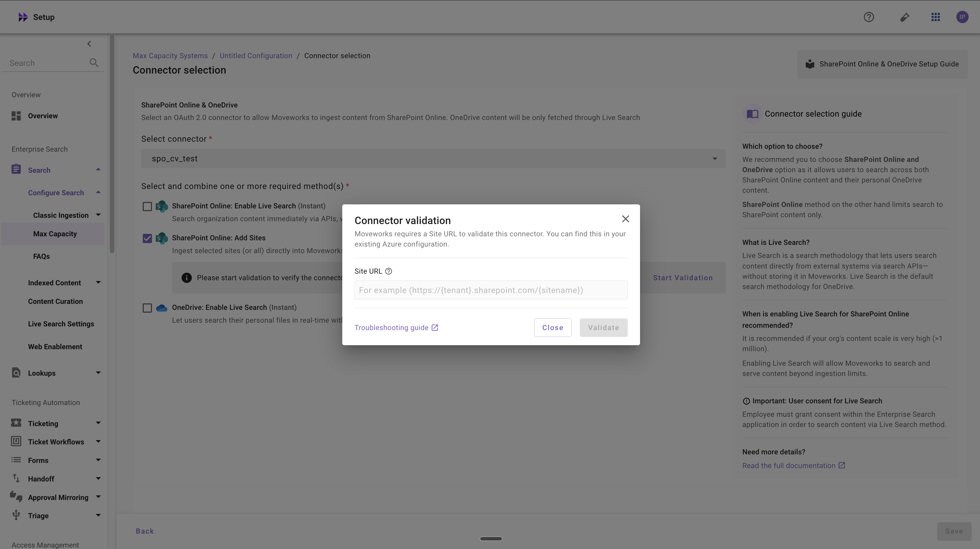
Task: Collapse the Search section arrow
Action: point(98,170)
